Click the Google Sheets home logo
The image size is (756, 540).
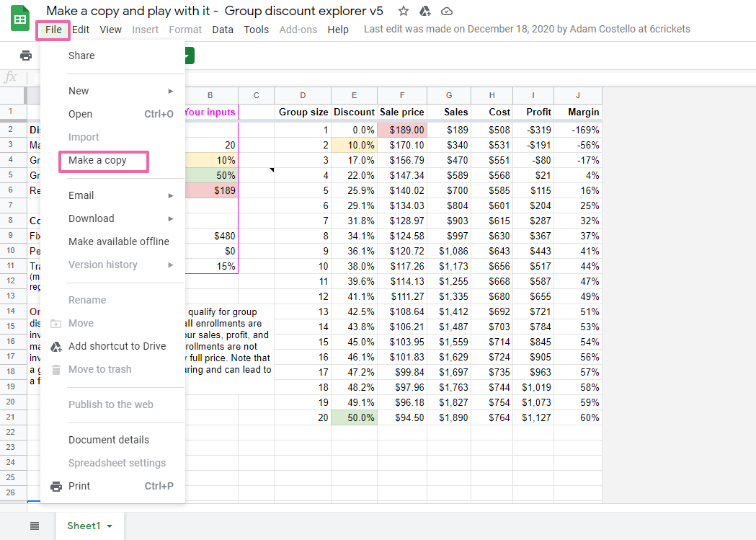[20, 19]
